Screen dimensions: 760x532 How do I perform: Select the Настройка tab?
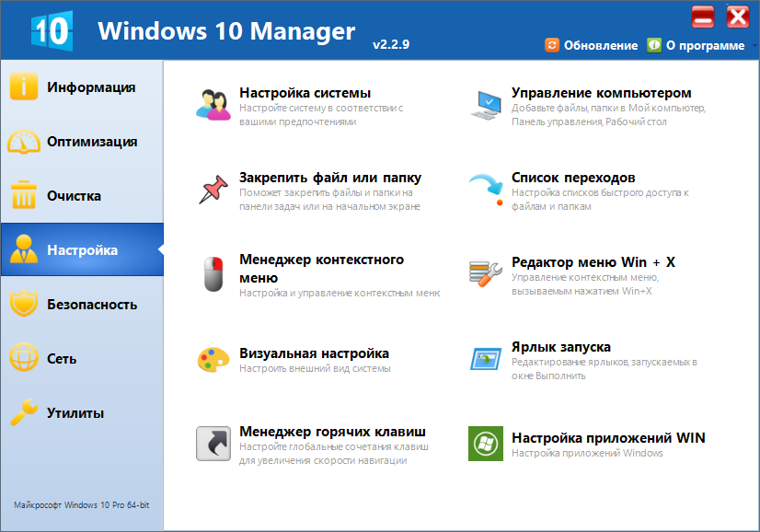point(82,249)
